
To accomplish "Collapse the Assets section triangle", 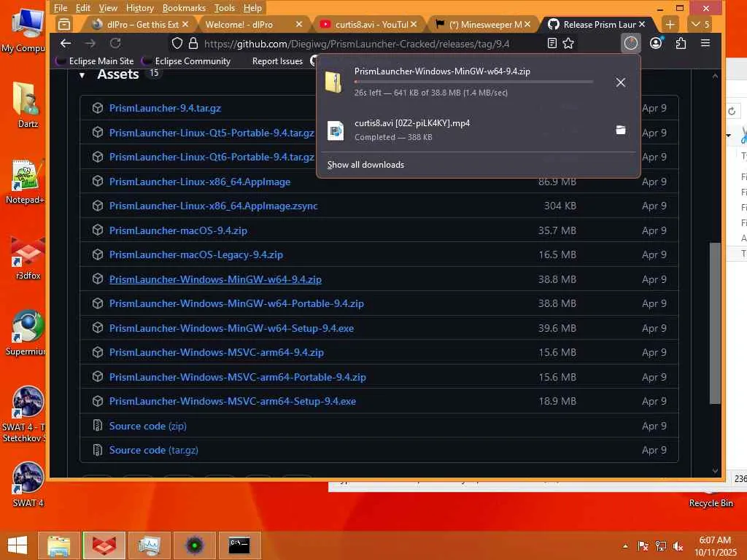I will (82, 75).
